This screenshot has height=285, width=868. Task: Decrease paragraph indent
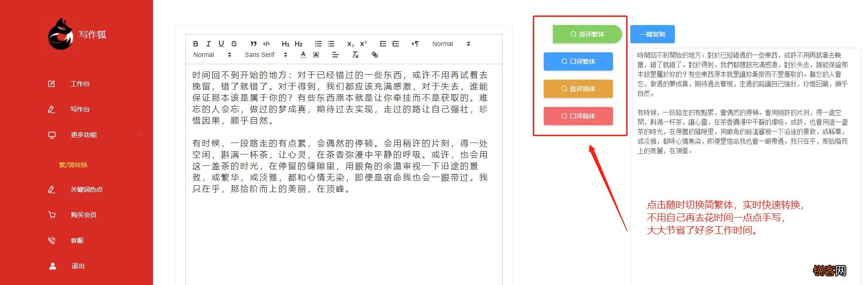(383, 44)
